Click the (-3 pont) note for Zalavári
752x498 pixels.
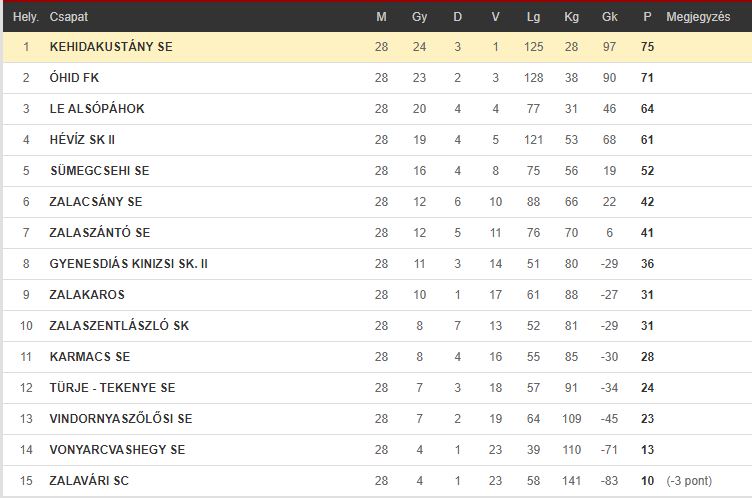689,481
